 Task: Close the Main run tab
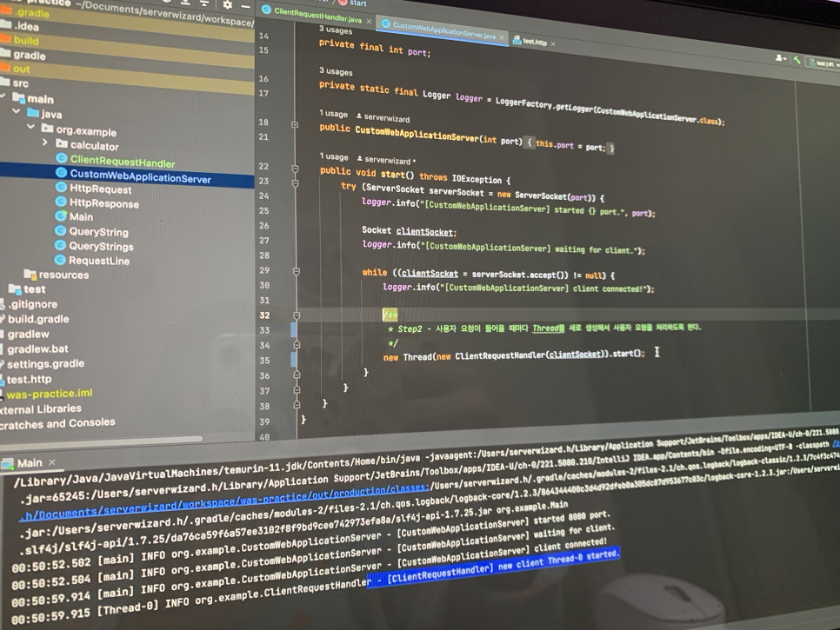(52, 462)
